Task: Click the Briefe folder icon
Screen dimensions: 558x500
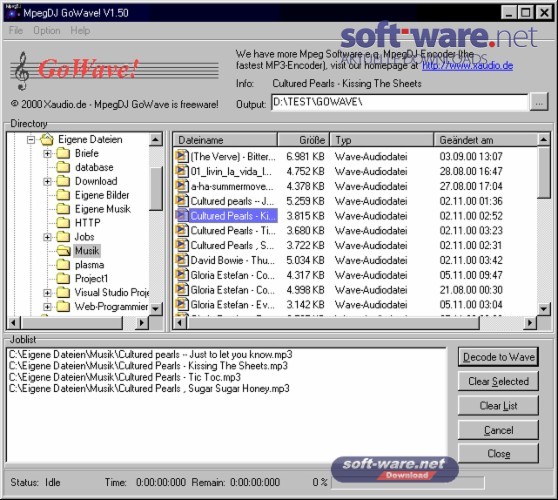Action: [x=63, y=153]
